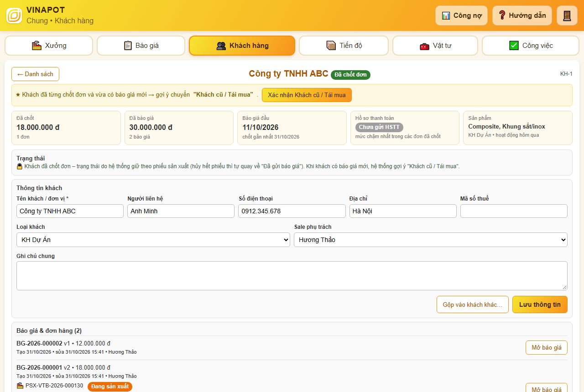The width and height of the screenshot is (584, 392).
Task: Go back via Danh sách button
Action: [35, 74]
